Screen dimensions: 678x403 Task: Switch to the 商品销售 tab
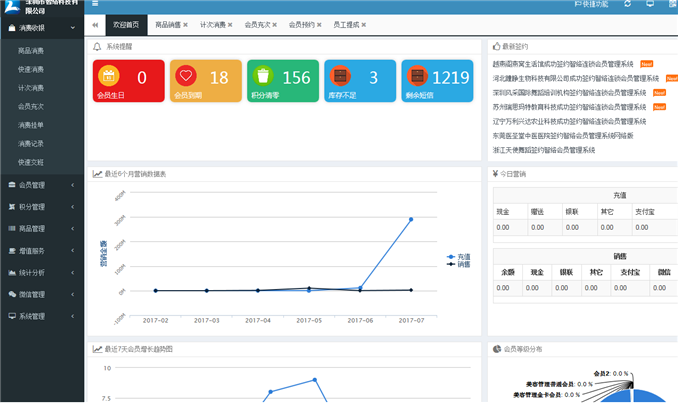pos(168,23)
